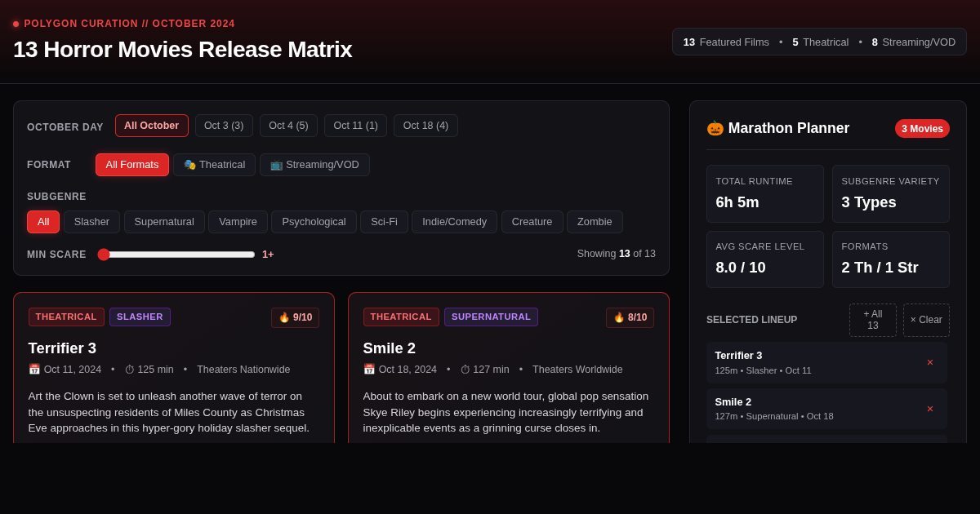Image resolution: width=980 pixels, height=514 pixels.
Task: Click the SUPERNATURAL badge on Smile 2
Action: [491, 317]
